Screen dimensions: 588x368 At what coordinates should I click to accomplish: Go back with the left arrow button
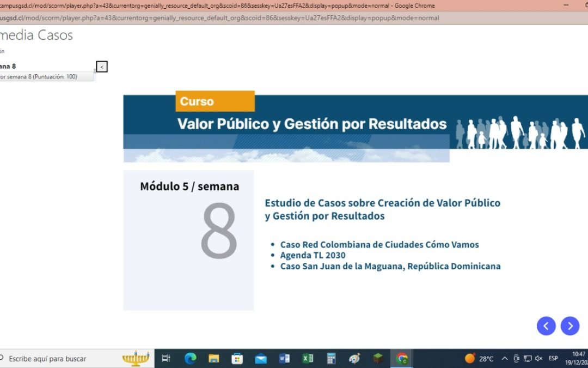546,326
